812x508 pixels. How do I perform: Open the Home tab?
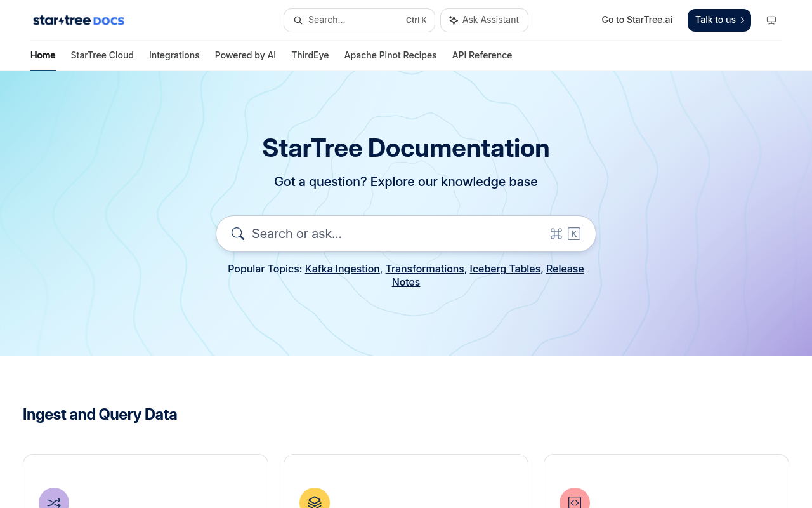[x=43, y=55]
